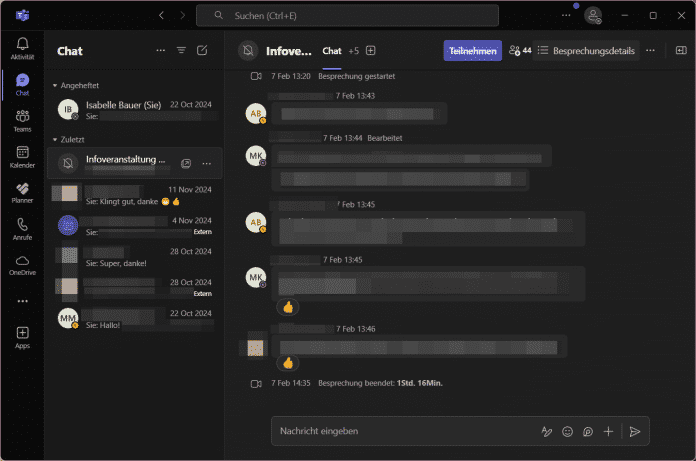696x461 pixels.
Task: Click thumbs-up reaction under 13:46 message
Action: (288, 363)
